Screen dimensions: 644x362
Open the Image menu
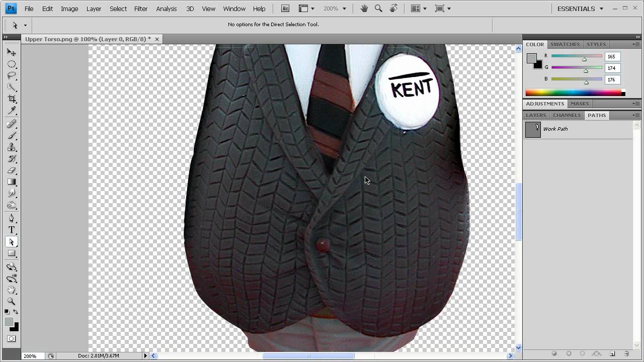pos(69,9)
